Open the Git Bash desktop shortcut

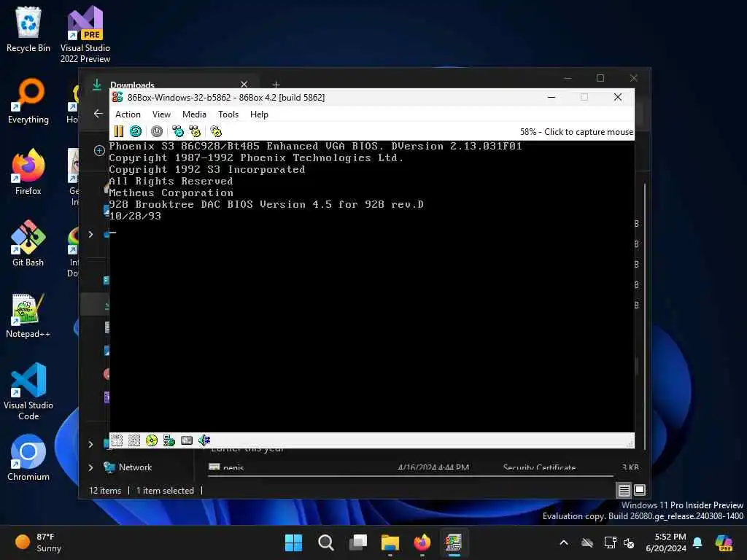[28, 244]
